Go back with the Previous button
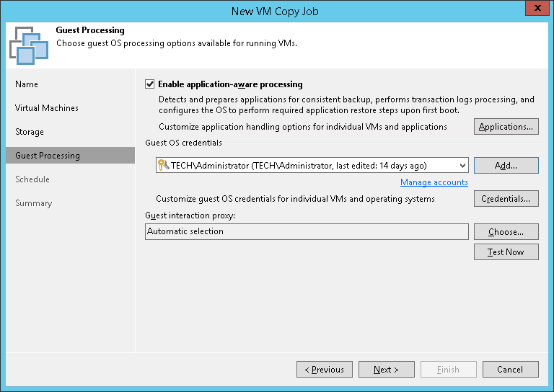554x392 pixels. pyautogui.click(x=324, y=370)
